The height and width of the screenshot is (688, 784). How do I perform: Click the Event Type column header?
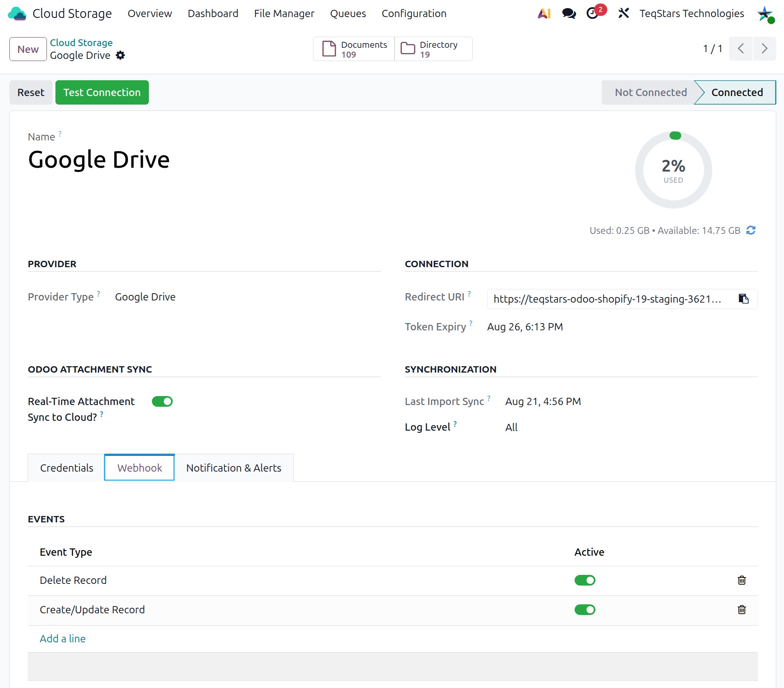pos(66,552)
